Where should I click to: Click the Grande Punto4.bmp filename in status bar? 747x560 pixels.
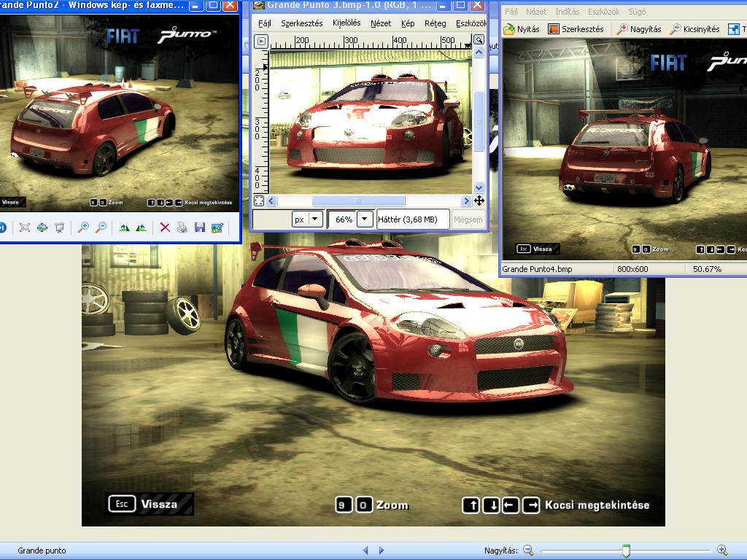pos(537,269)
